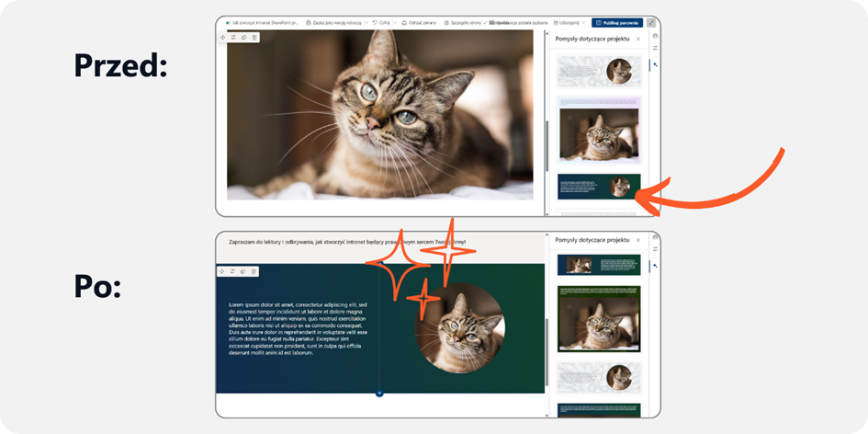868x434 pixels.
Task: Click the collapse icon right of Publikuj ponownie
Action: click(x=651, y=23)
